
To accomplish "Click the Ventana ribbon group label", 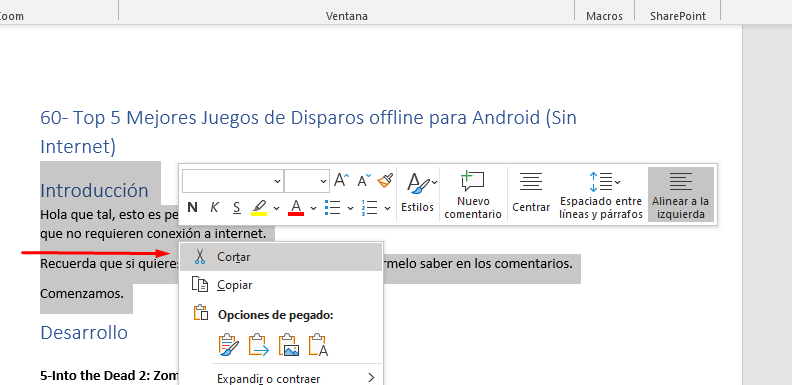I will [346, 16].
